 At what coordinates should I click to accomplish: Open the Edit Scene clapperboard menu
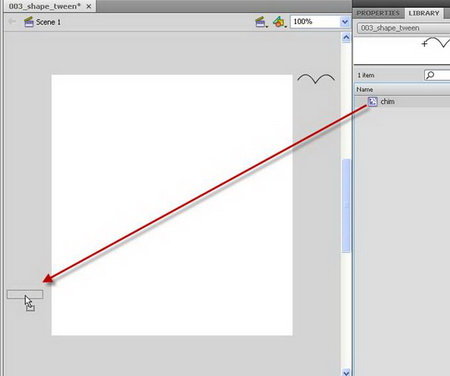[261, 22]
